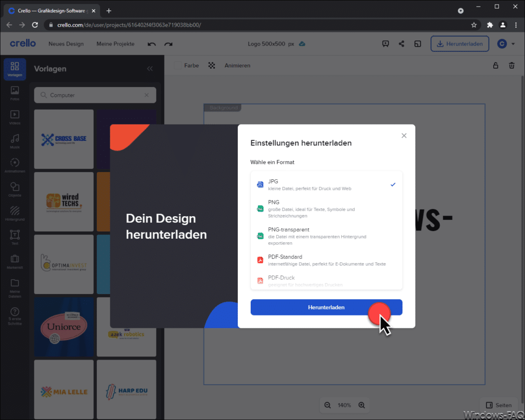Close the download settings dialog

point(404,135)
